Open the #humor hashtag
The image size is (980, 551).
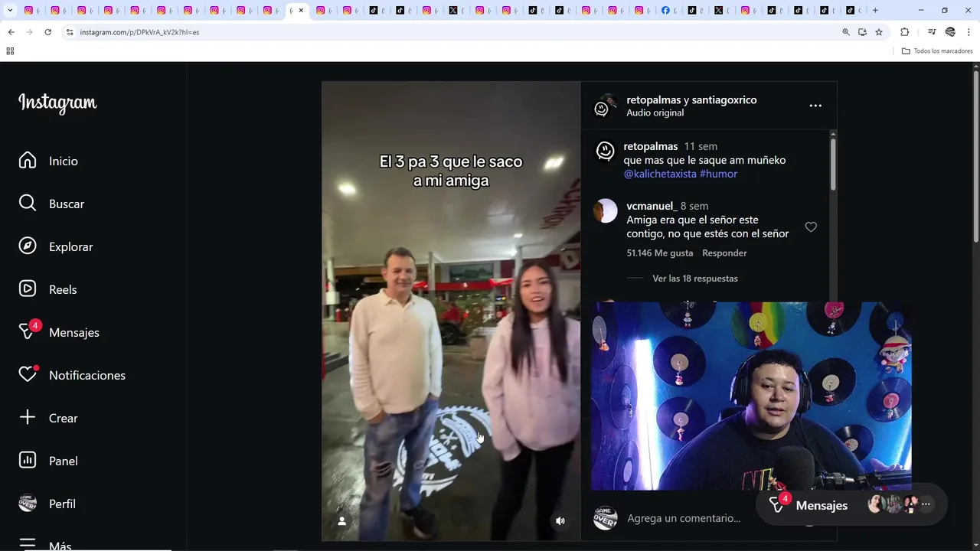pos(718,174)
